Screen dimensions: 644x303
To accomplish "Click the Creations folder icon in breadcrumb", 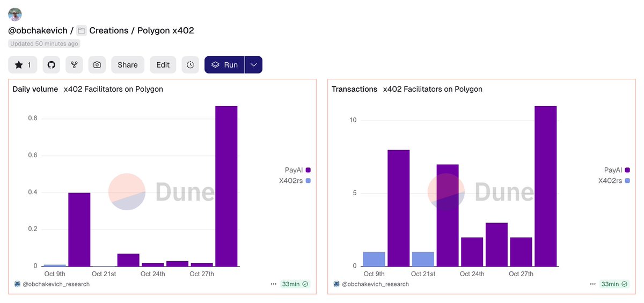I will point(82,31).
